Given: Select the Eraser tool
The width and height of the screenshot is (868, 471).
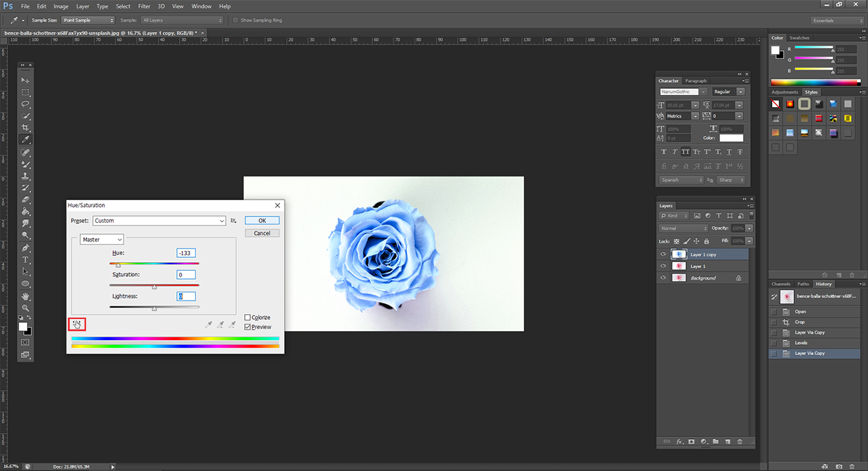Looking at the screenshot, I should (x=26, y=200).
